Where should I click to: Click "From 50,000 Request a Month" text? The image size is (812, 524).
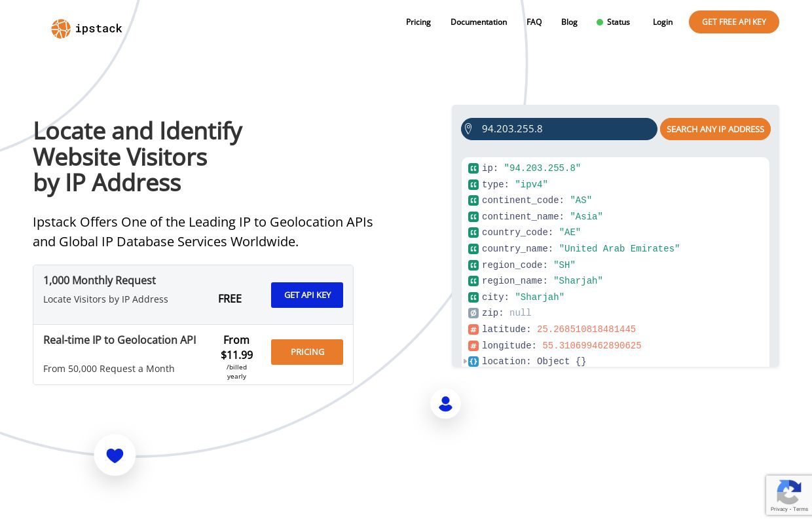point(109,369)
